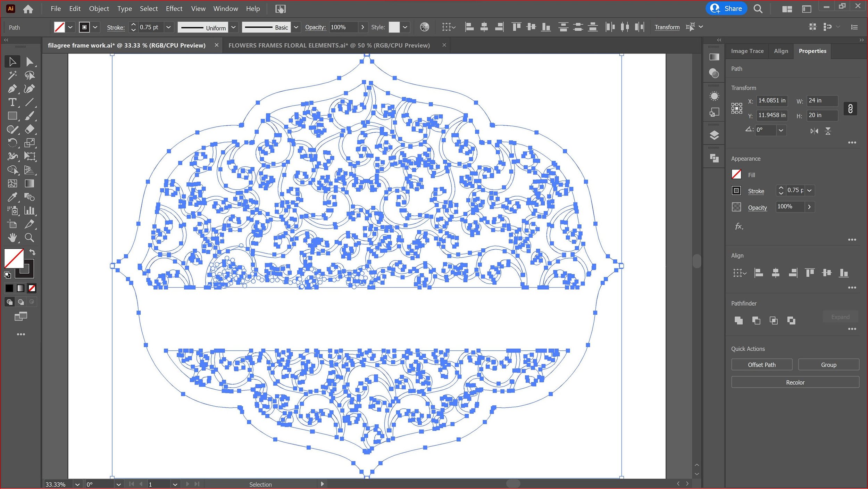Toggle constrain width and height proportions

(850, 109)
